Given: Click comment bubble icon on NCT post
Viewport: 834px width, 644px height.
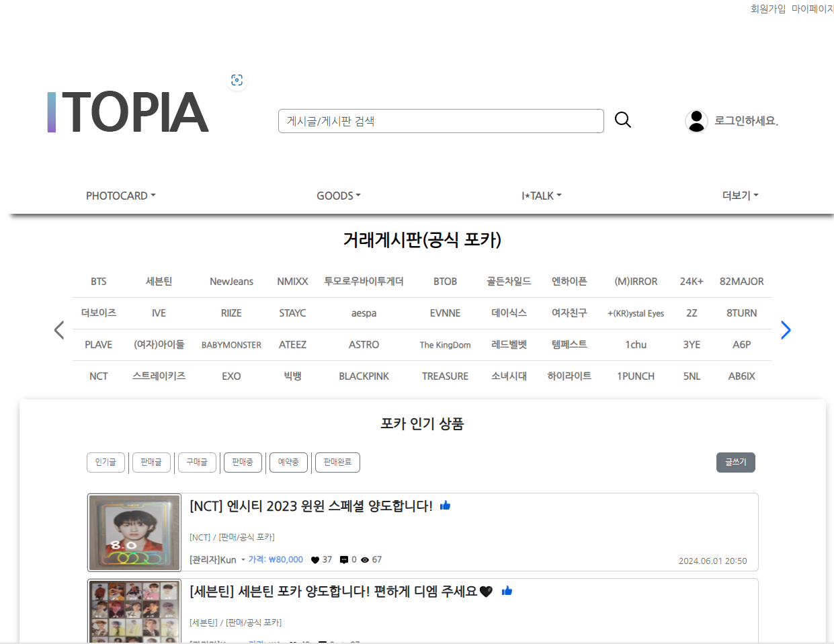Looking at the screenshot, I should pos(344,560).
